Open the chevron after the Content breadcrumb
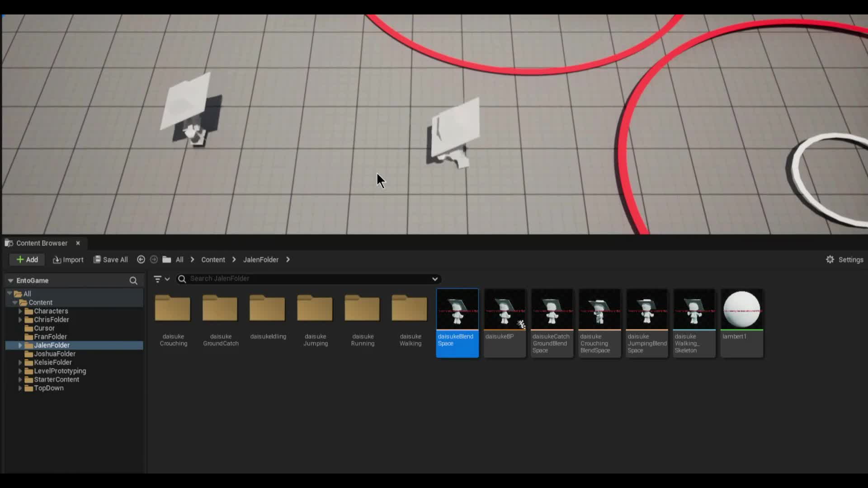The height and width of the screenshot is (488, 868). click(x=234, y=259)
